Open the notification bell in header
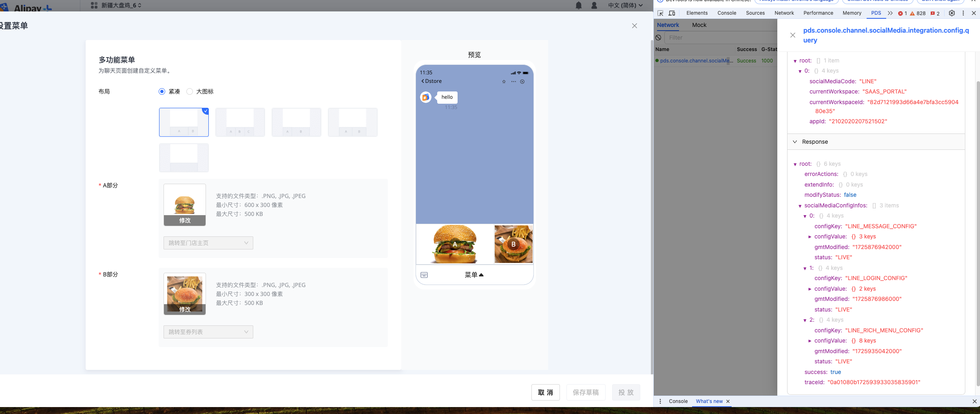 [x=579, y=5]
